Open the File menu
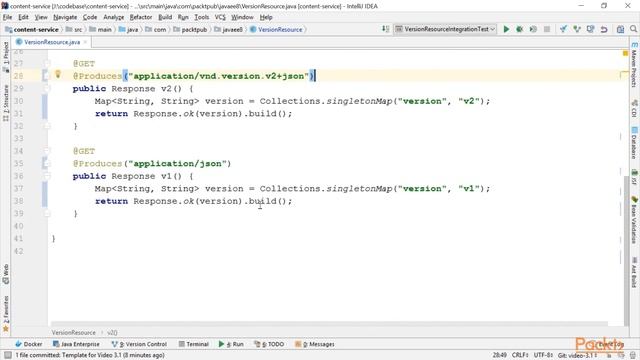 pyautogui.click(x=7, y=17)
